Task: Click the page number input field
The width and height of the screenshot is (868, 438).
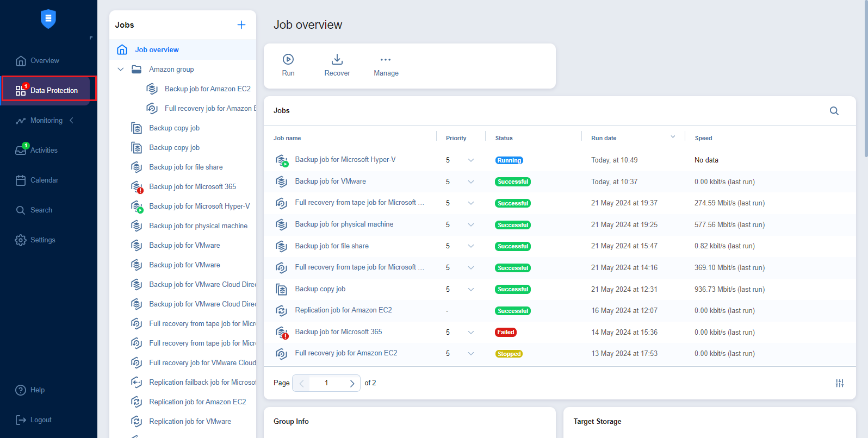Action: [x=326, y=383]
